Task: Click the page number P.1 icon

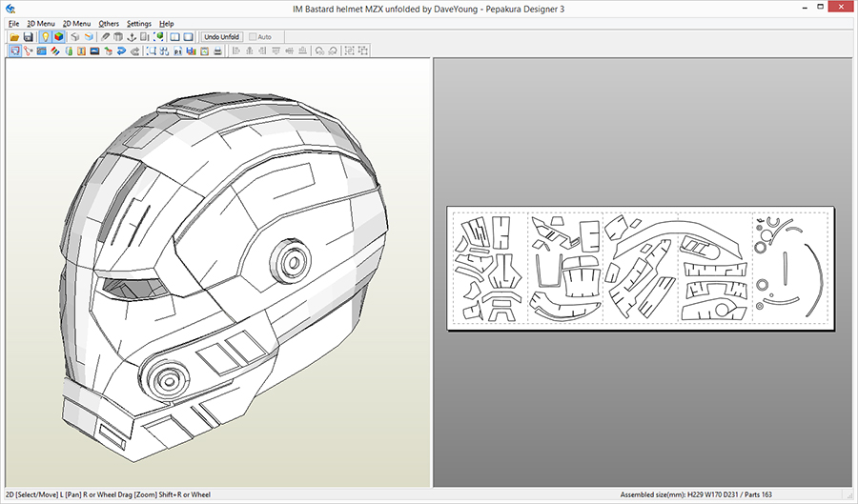Action: click(178, 50)
